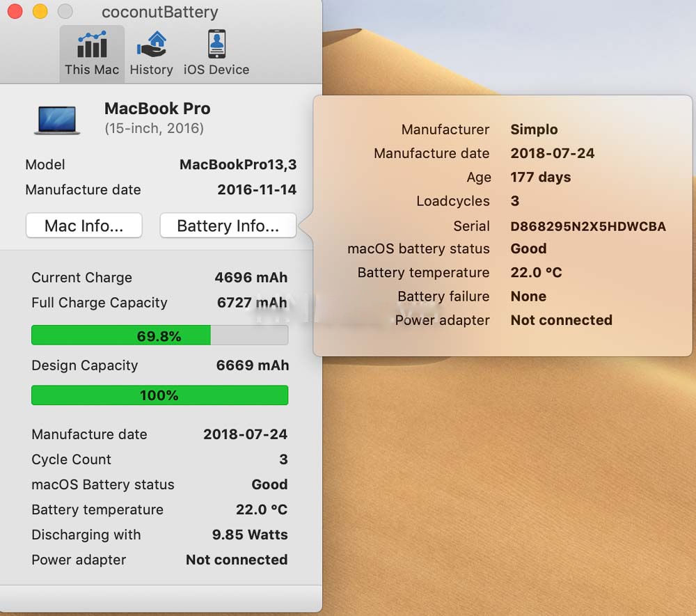The image size is (696, 616).
Task: Switch to the iOS Device tab icon
Action: point(216,44)
